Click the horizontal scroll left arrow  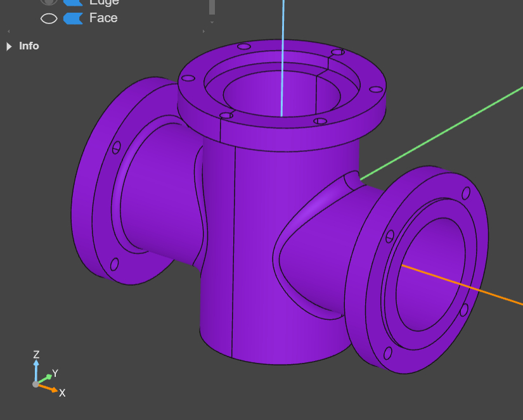pyautogui.click(x=9, y=30)
